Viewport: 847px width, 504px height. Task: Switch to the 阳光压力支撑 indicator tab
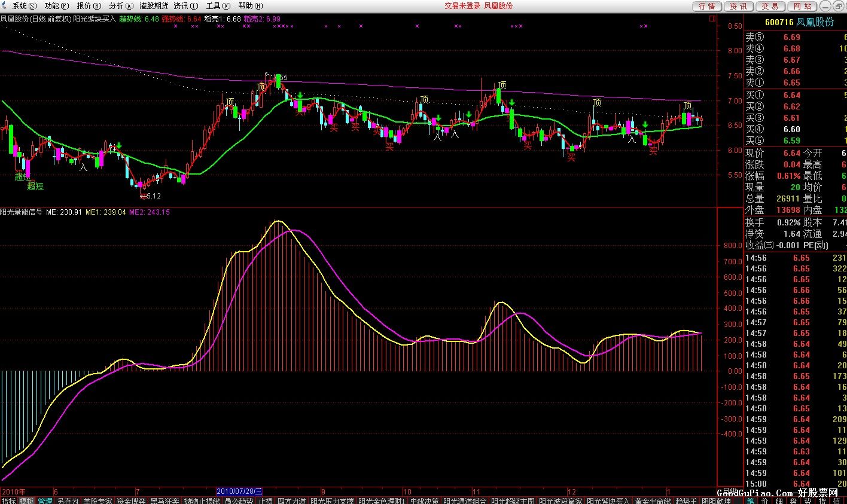coord(332,500)
